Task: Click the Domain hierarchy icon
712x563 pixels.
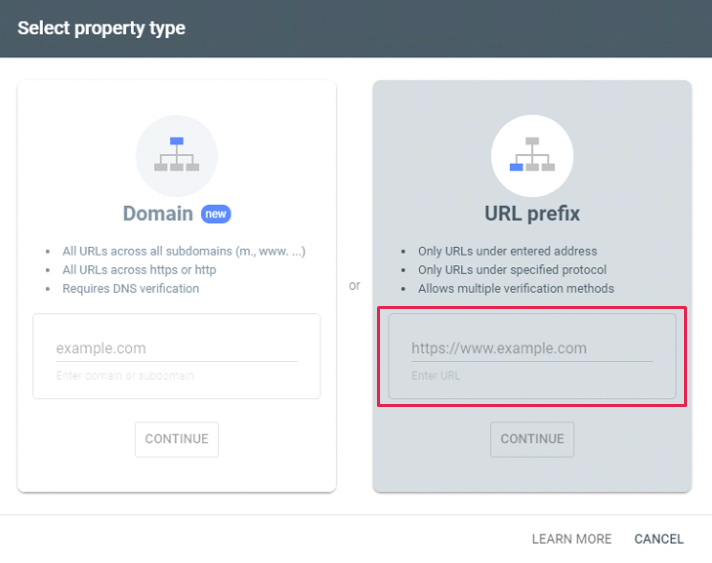Action: pyautogui.click(x=177, y=155)
